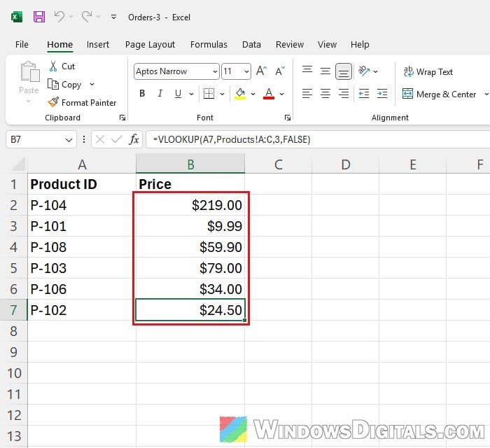The image size is (490, 448).
Task: Click the formula bar Cancel X icon
Action: point(100,139)
